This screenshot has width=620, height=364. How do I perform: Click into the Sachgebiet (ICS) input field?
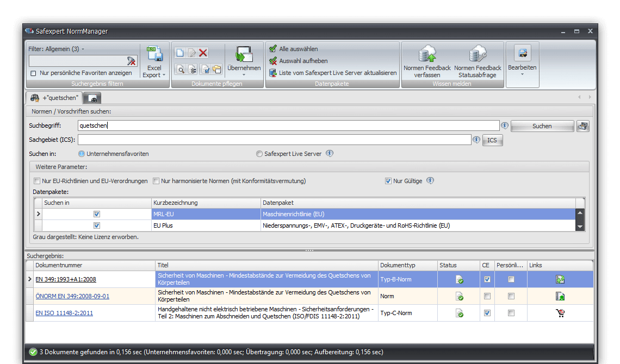pos(275,140)
